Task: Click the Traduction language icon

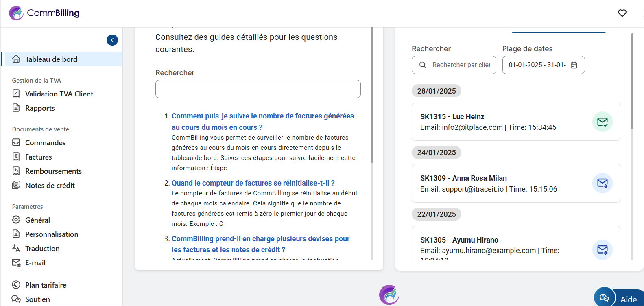Action: coord(16,248)
